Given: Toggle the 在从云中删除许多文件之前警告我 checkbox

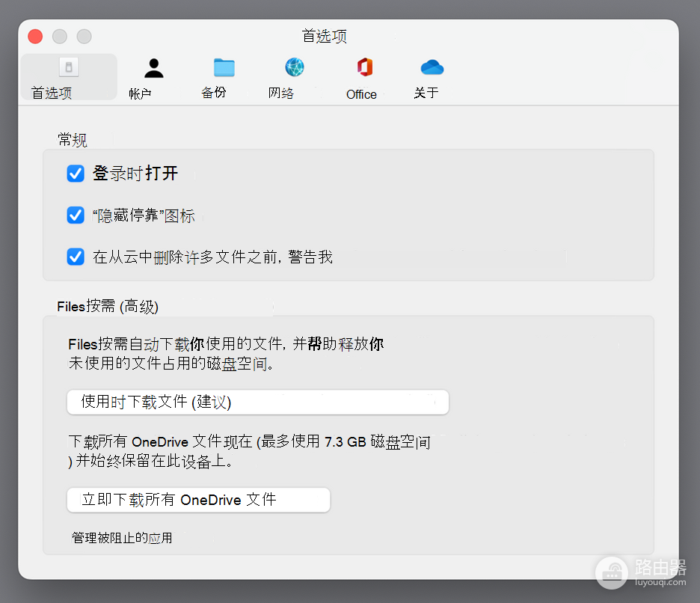Looking at the screenshot, I should [76, 257].
